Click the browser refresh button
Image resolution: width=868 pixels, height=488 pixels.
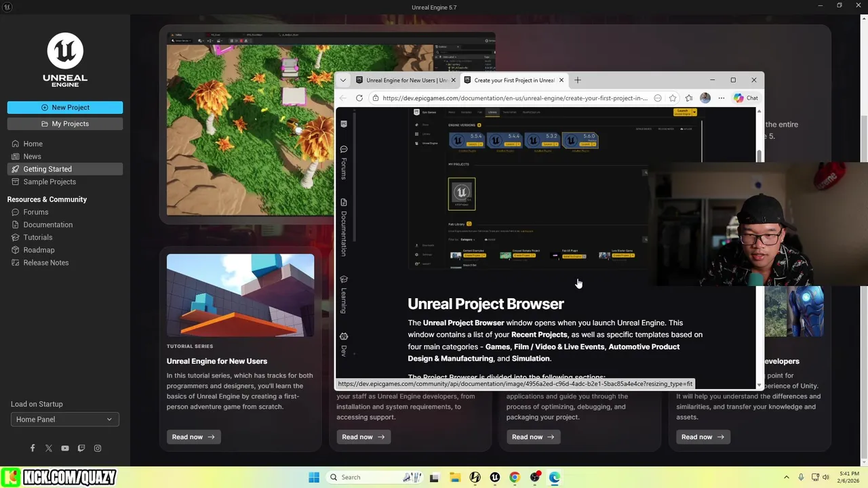click(x=359, y=98)
